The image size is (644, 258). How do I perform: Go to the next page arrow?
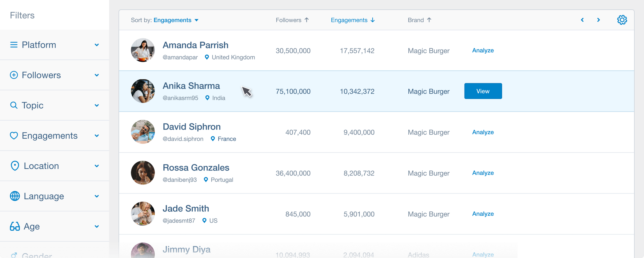[x=598, y=20]
